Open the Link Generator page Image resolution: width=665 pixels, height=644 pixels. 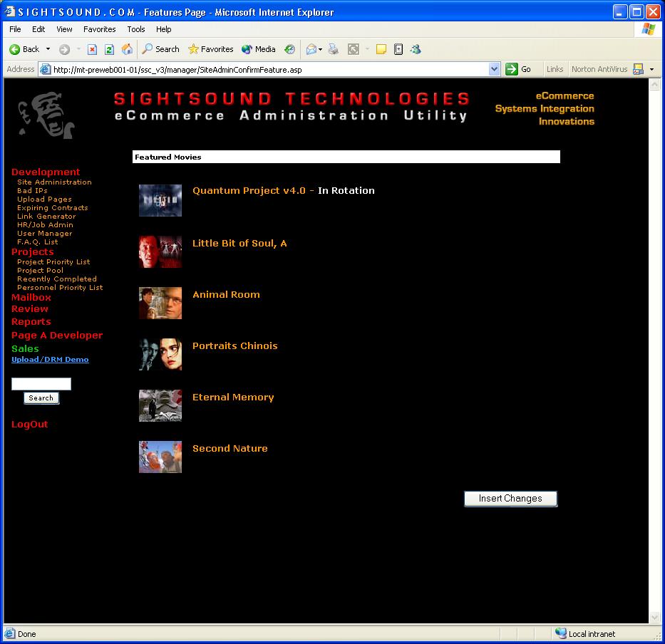tap(46, 217)
